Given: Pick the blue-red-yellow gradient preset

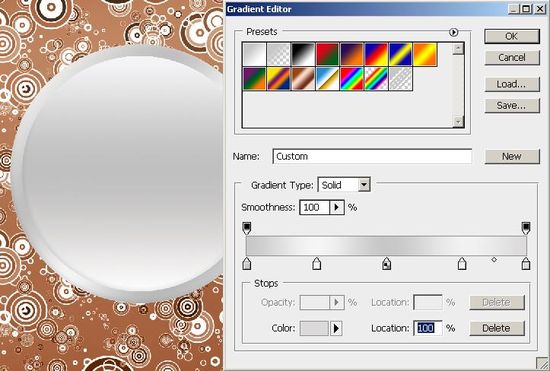Looking at the screenshot, I should (376, 54).
